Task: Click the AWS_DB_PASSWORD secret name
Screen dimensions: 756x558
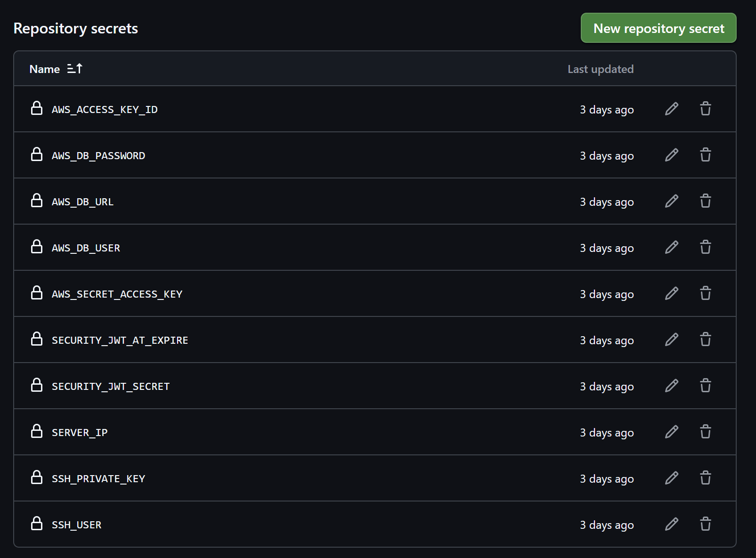Action: [x=98, y=156]
